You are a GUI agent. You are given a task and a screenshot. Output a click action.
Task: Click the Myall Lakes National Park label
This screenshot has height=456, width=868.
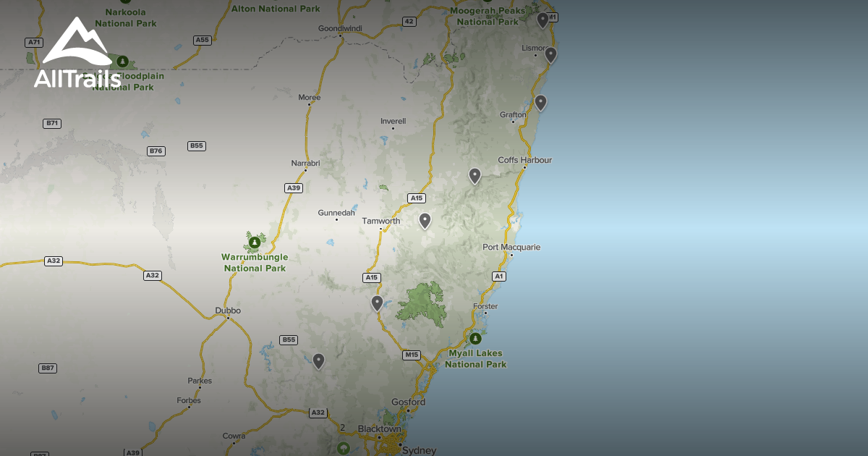click(x=475, y=359)
